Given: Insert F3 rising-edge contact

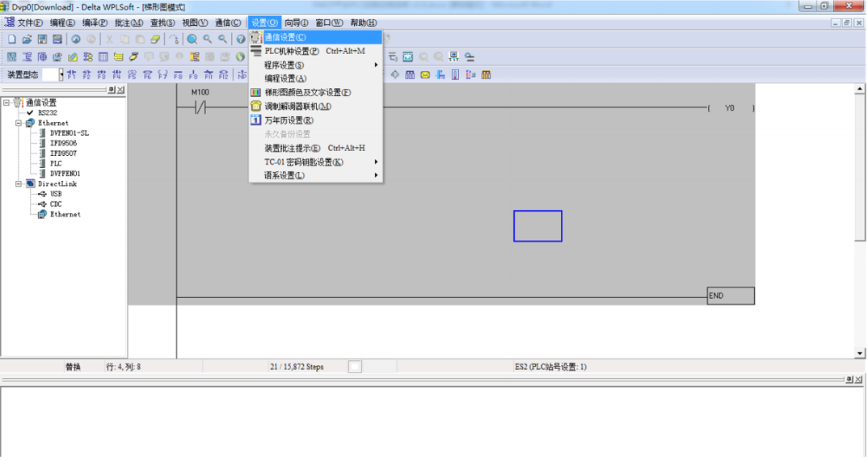Looking at the screenshot, I should point(101,74).
